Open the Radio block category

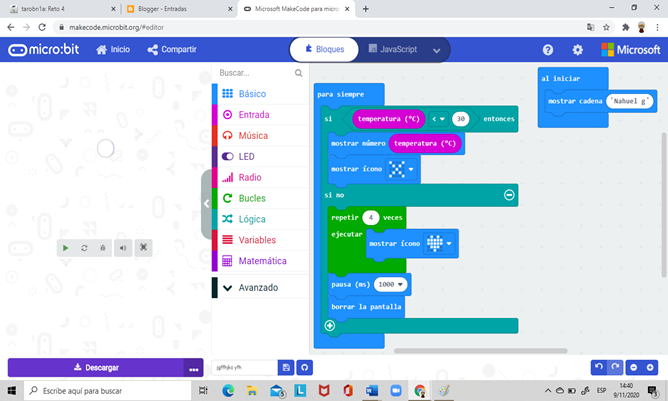coord(260,177)
